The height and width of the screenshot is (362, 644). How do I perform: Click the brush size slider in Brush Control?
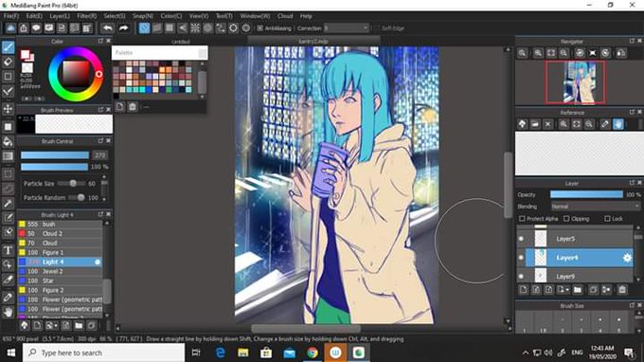55,154
